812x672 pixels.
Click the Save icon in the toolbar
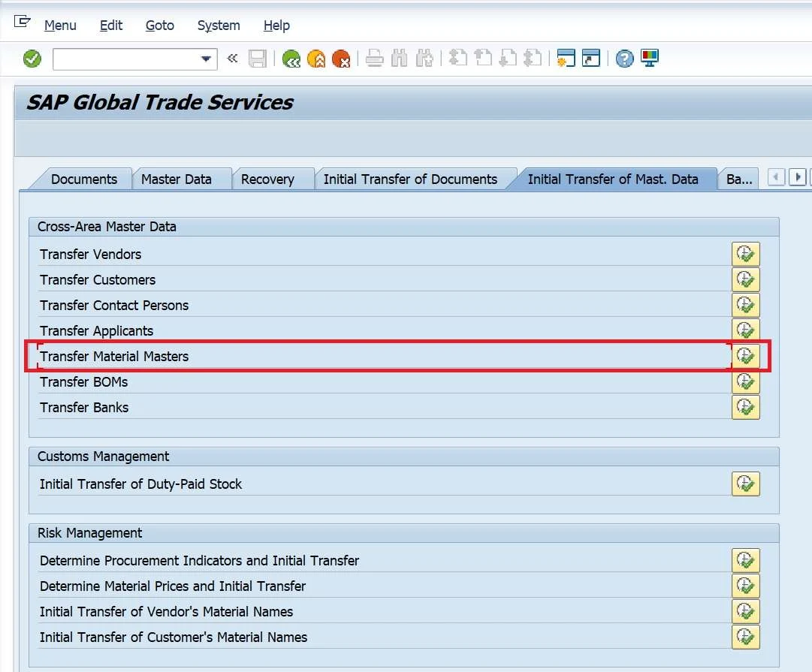[257, 58]
